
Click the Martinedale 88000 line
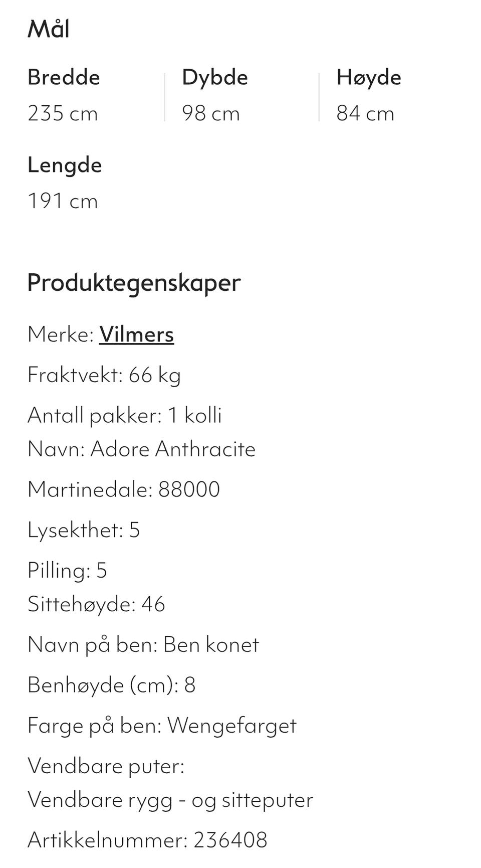[x=124, y=489]
